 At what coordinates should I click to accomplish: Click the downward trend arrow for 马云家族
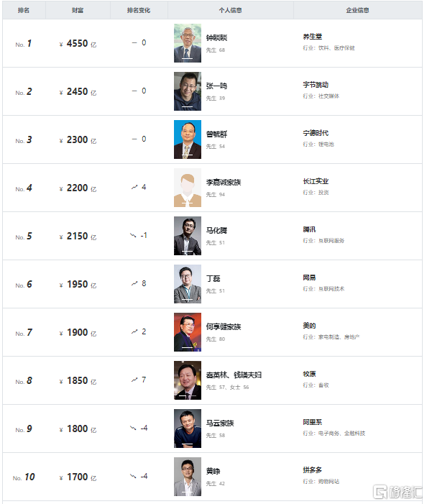tap(133, 428)
